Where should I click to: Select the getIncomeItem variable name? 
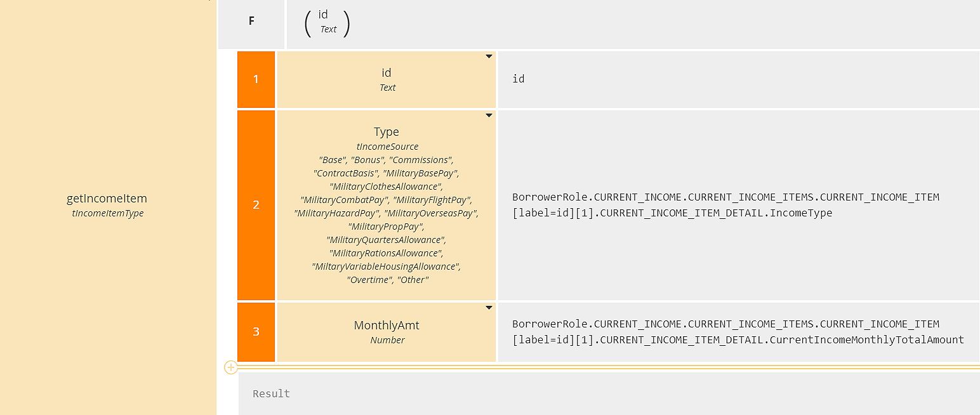click(107, 199)
